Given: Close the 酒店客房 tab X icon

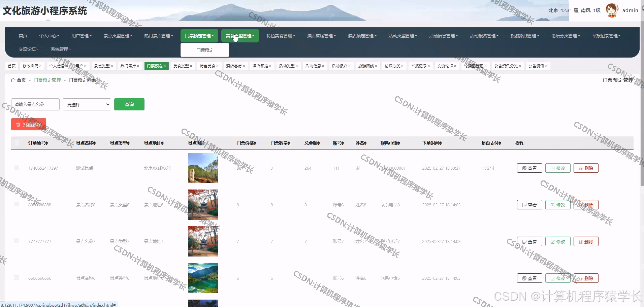Looking at the screenshot, I should click(x=244, y=66).
